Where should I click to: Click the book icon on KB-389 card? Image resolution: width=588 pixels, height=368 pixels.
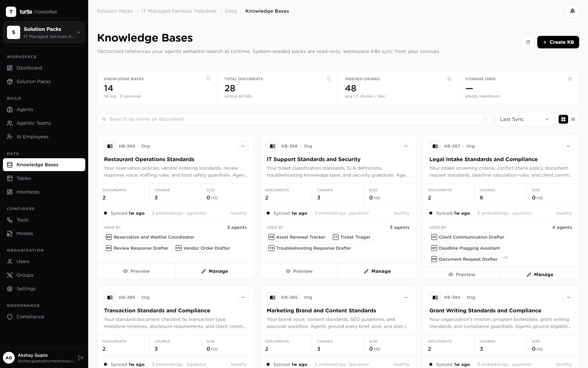[110, 146]
